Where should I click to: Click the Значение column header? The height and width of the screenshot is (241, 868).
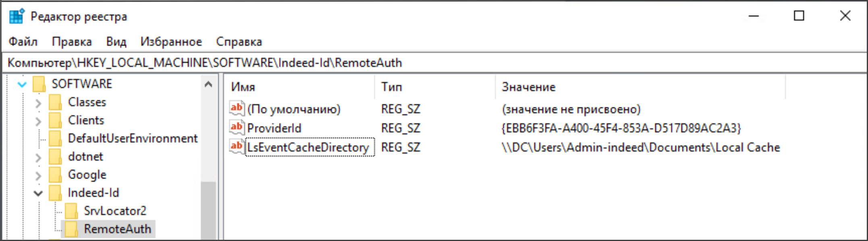point(528,87)
